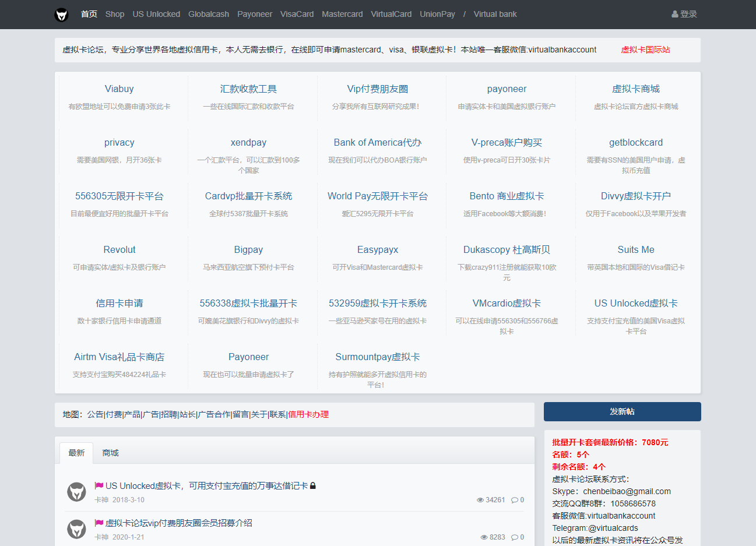Open the Shop menu item
This screenshot has width=756, height=546.
pyautogui.click(x=115, y=14)
